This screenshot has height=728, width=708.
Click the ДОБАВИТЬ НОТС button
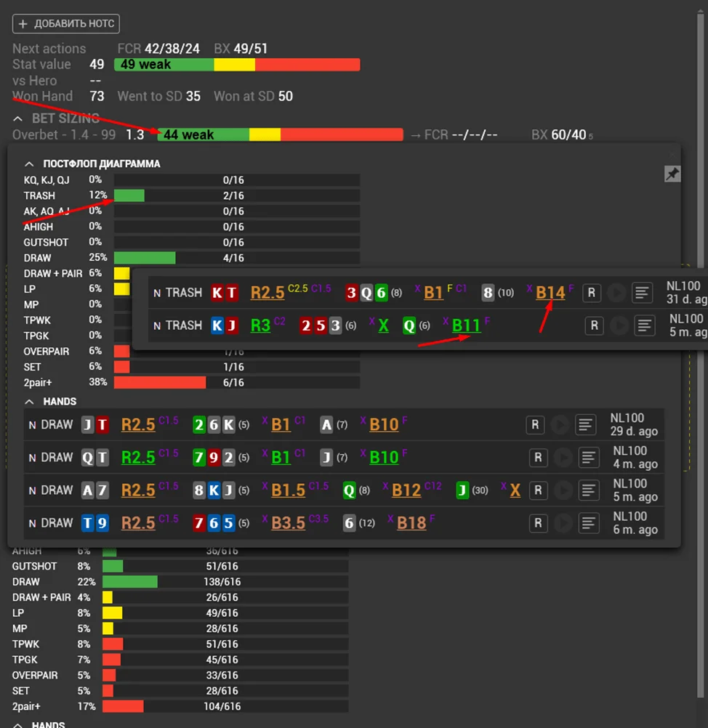[65, 24]
